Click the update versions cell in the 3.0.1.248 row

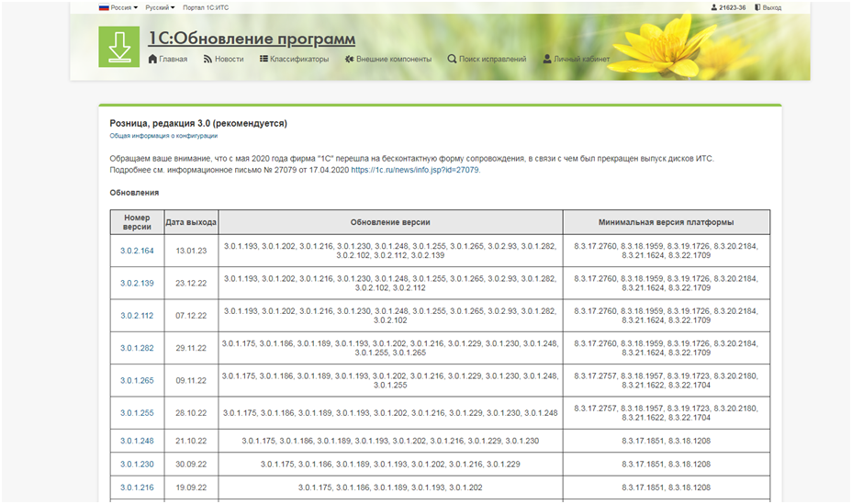click(x=390, y=441)
